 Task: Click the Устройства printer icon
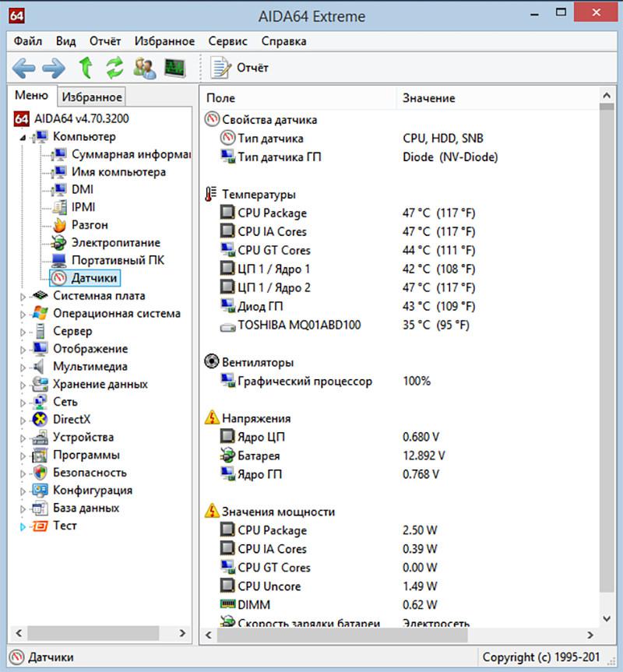tap(40, 437)
